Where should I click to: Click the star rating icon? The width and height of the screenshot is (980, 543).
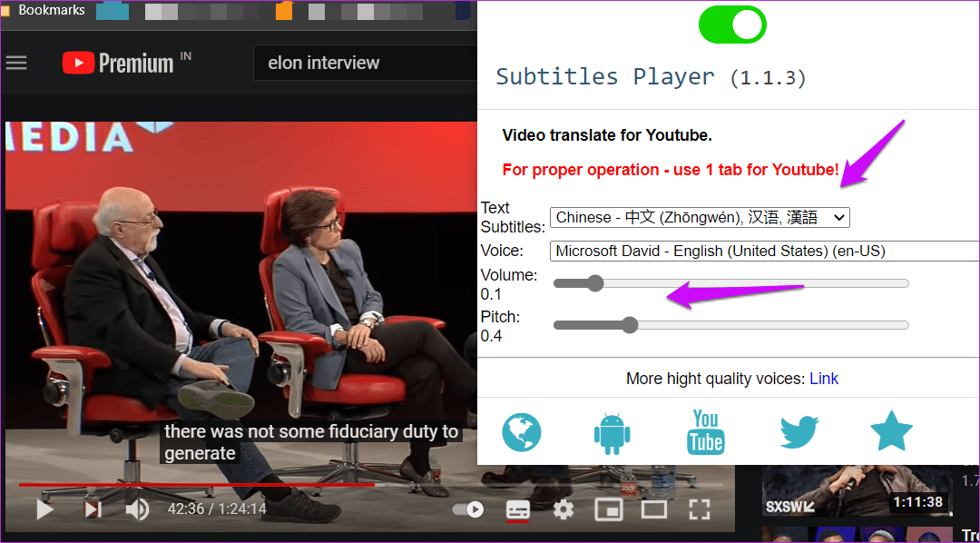(891, 431)
